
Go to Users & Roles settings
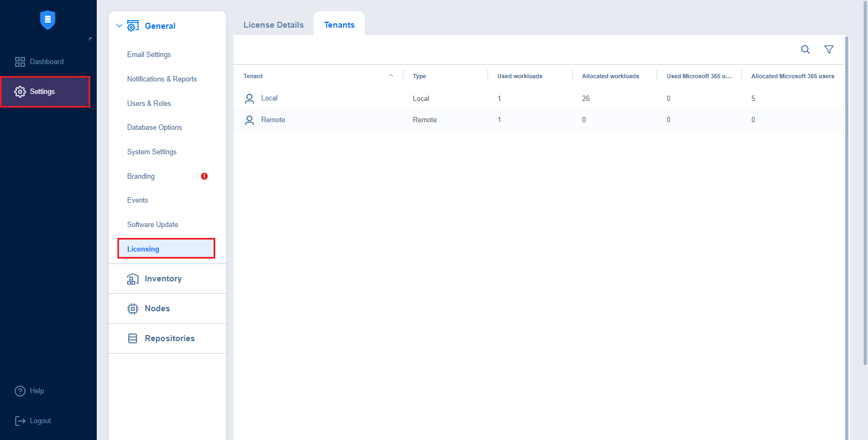pos(149,103)
